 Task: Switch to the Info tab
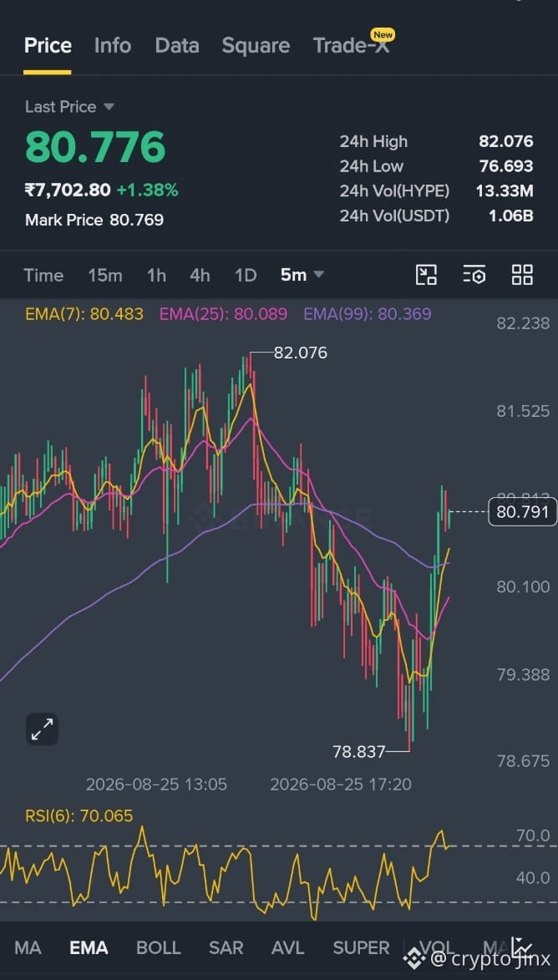click(113, 46)
